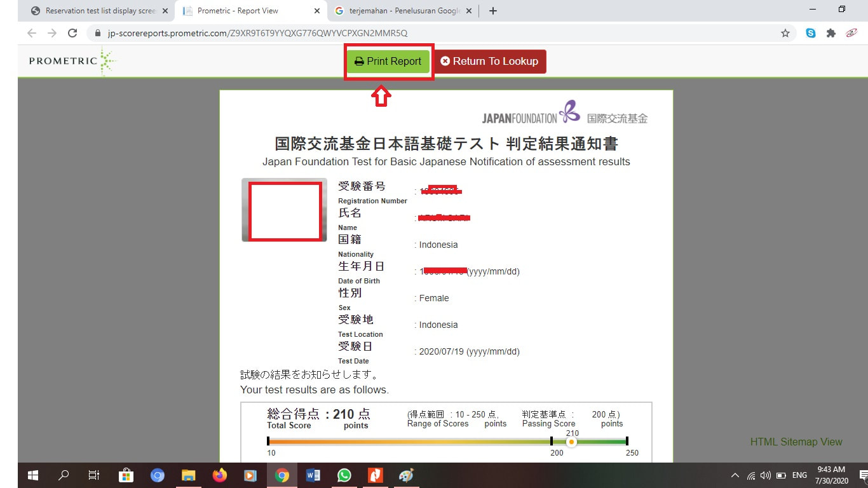
Task: Open the browser extensions puzzle icon
Action: (831, 33)
